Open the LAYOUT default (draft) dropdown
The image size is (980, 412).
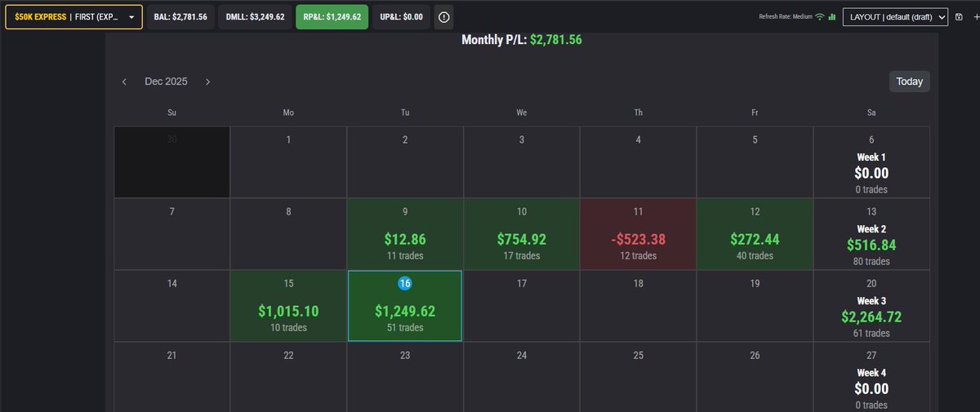[896, 17]
